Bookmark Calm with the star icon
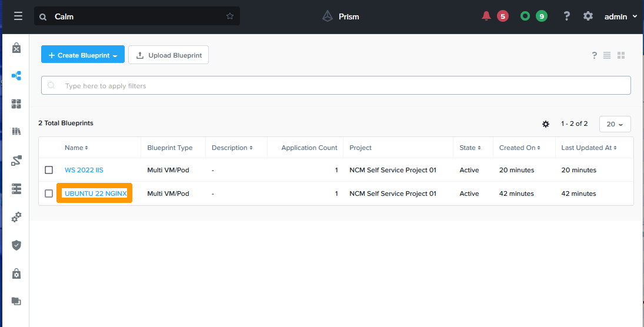This screenshot has height=327, width=644. (x=230, y=16)
